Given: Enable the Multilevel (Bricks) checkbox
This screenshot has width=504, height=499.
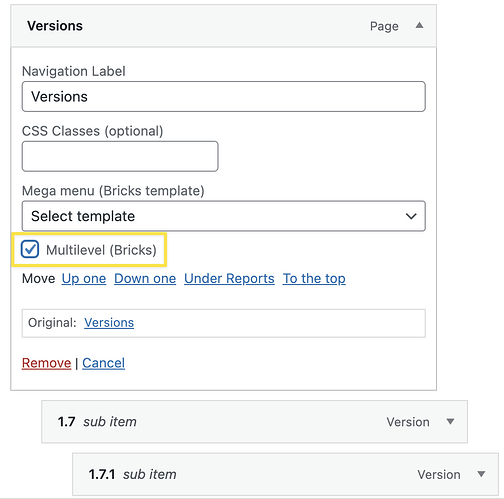Looking at the screenshot, I should (30, 249).
